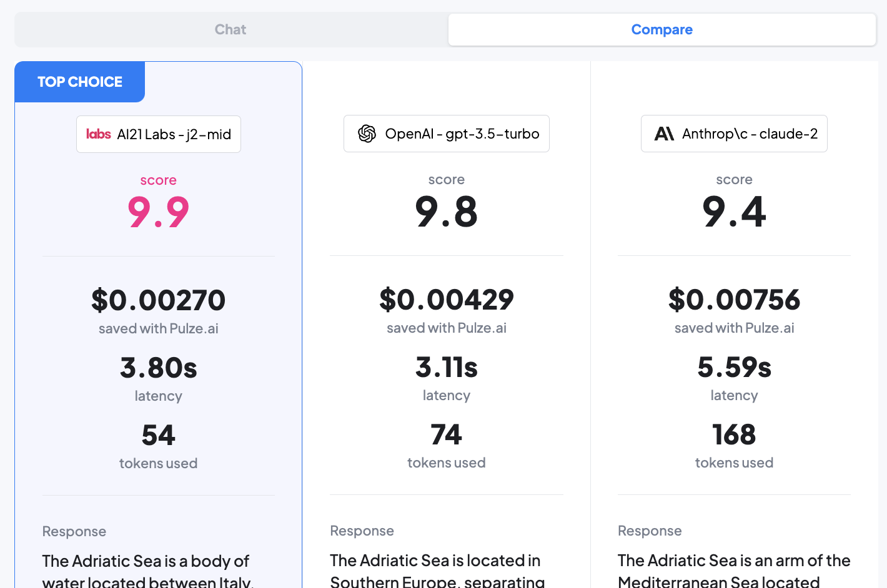Click the 54 tokens used value

159,435
